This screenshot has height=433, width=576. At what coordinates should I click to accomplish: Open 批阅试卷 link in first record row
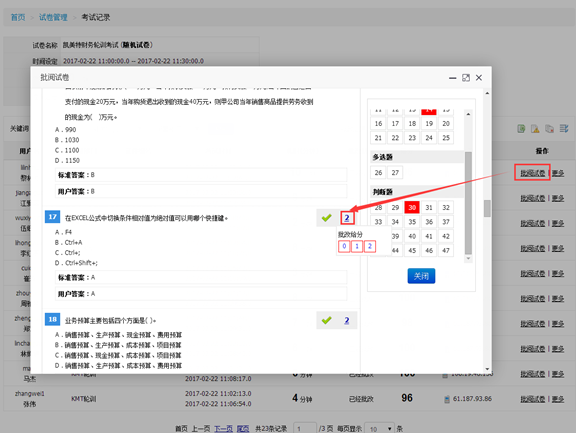[x=533, y=173]
